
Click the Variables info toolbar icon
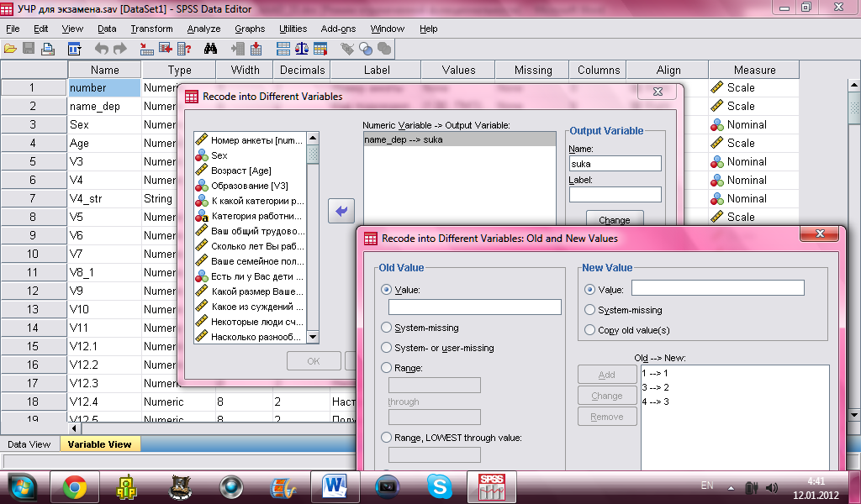(184, 49)
